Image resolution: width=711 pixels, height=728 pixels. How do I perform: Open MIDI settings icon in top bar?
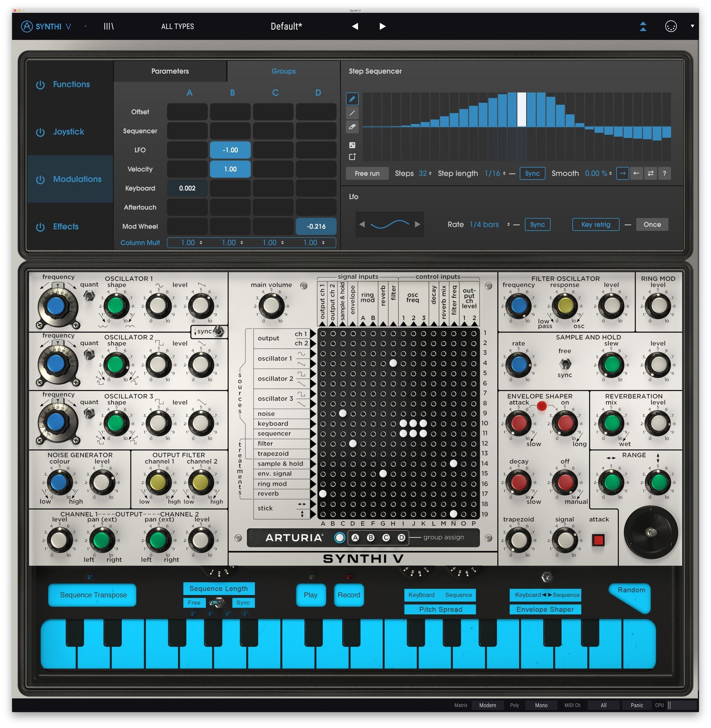point(670,26)
